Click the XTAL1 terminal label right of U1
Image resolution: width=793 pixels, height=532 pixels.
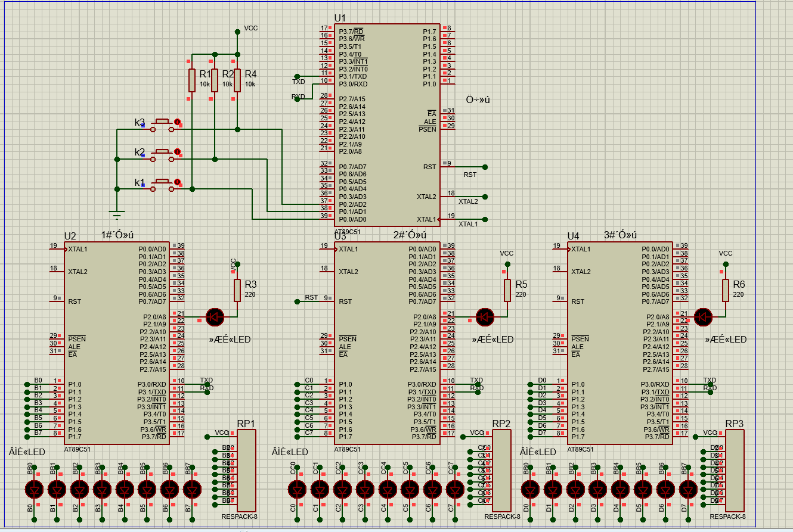468,224
